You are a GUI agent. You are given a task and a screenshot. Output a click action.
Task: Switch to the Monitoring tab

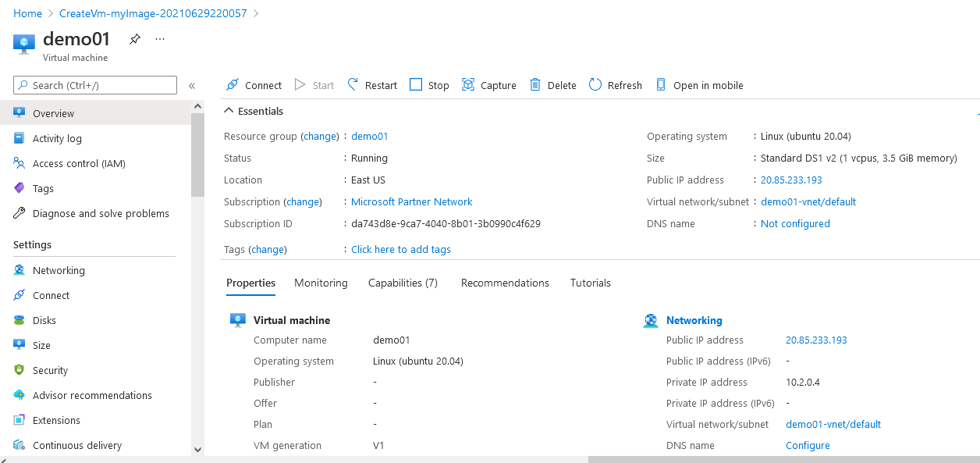pos(321,283)
